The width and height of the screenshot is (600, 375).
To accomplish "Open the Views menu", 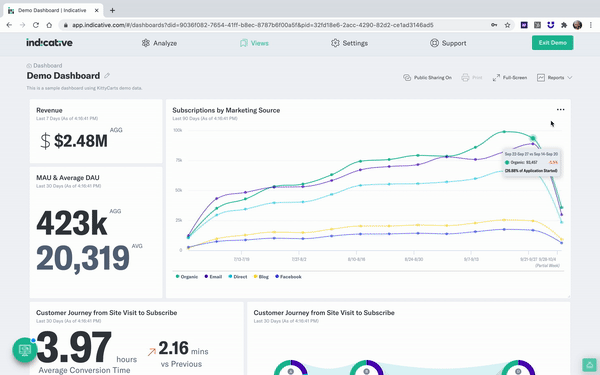I will [x=254, y=43].
